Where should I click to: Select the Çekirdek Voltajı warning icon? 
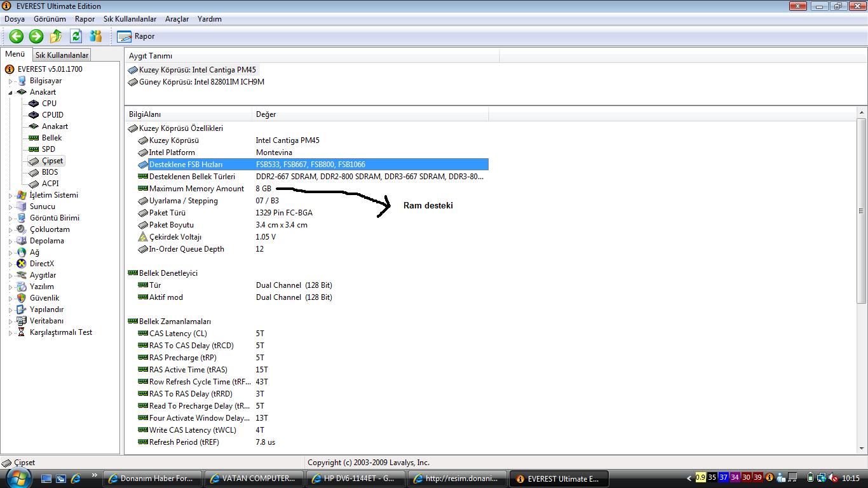(143, 237)
